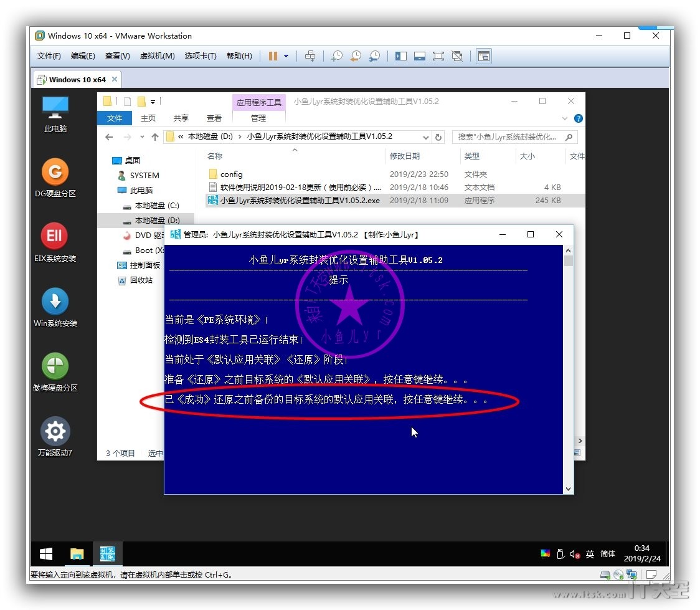Refresh the current Explorer folder
This screenshot has height=610, width=700.
(438, 137)
